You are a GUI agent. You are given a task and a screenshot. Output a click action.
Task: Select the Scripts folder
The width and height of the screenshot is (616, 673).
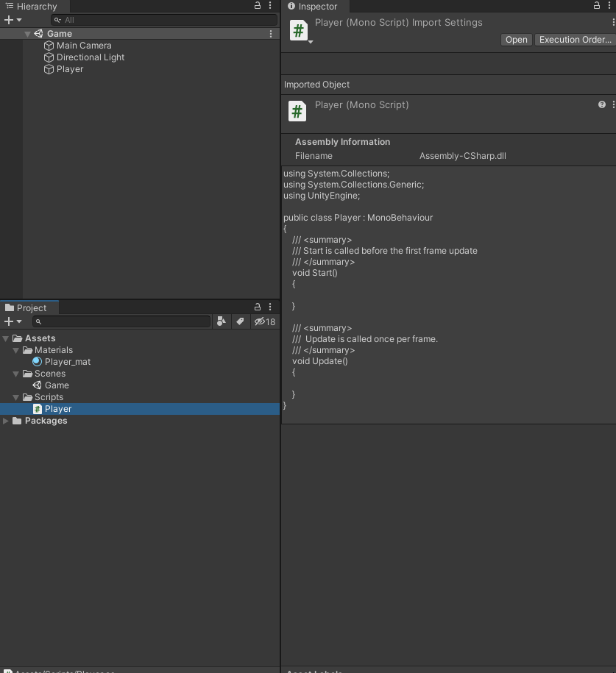click(49, 397)
